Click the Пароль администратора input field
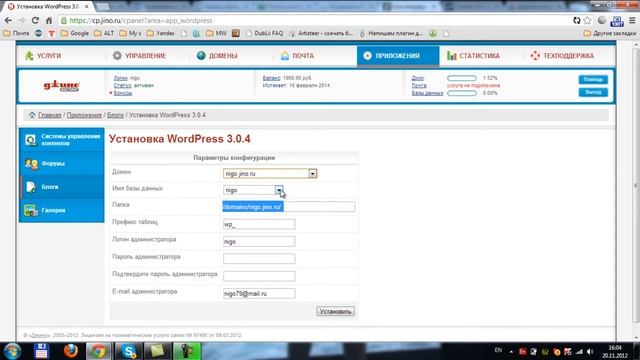Image resolution: width=640 pixels, height=360 pixels. point(259,258)
